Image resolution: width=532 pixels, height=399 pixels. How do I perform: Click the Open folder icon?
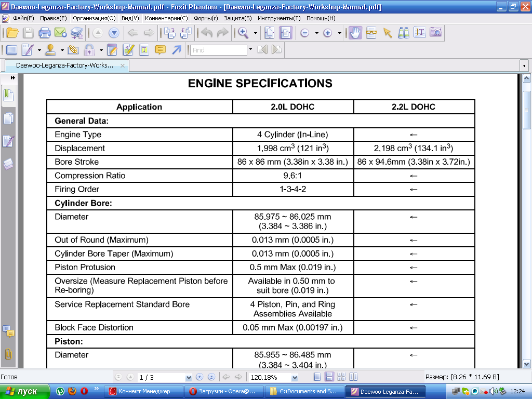click(x=12, y=33)
